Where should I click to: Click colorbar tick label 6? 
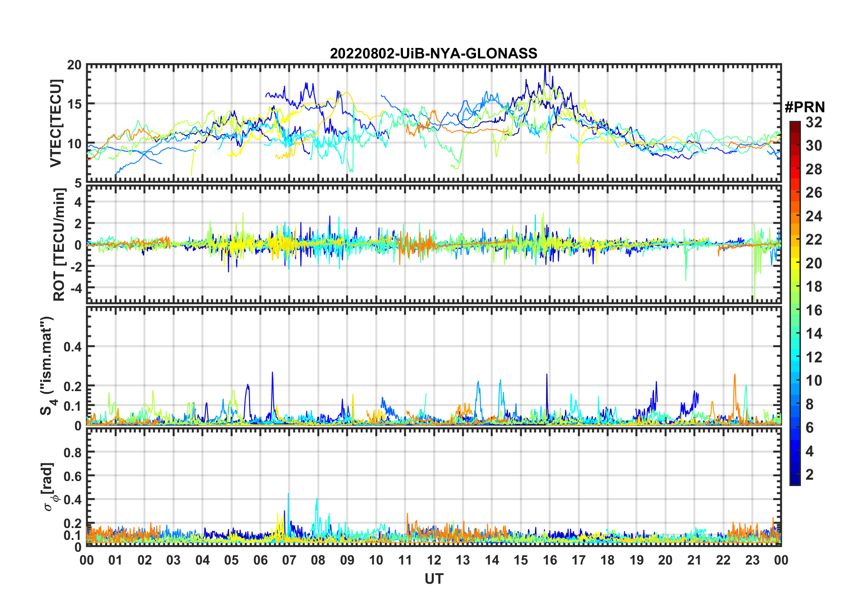[x=810, y=428]
